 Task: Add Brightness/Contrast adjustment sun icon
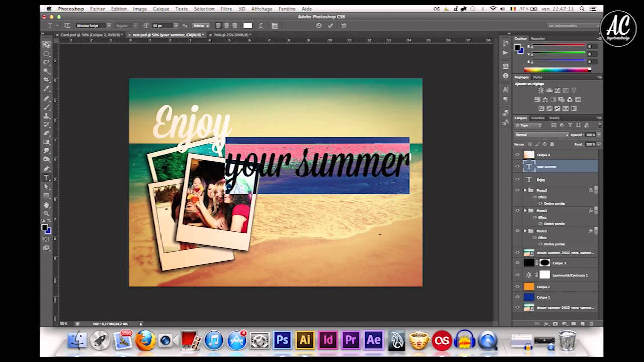(541, 90)
